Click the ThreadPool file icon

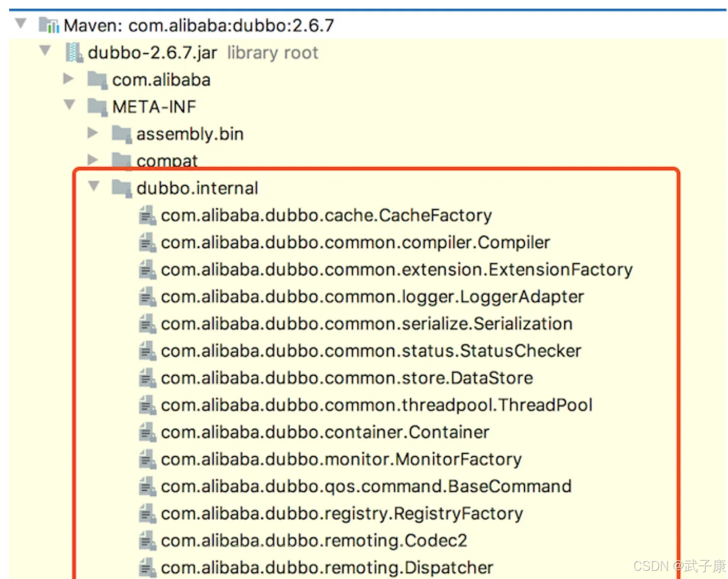147,405
